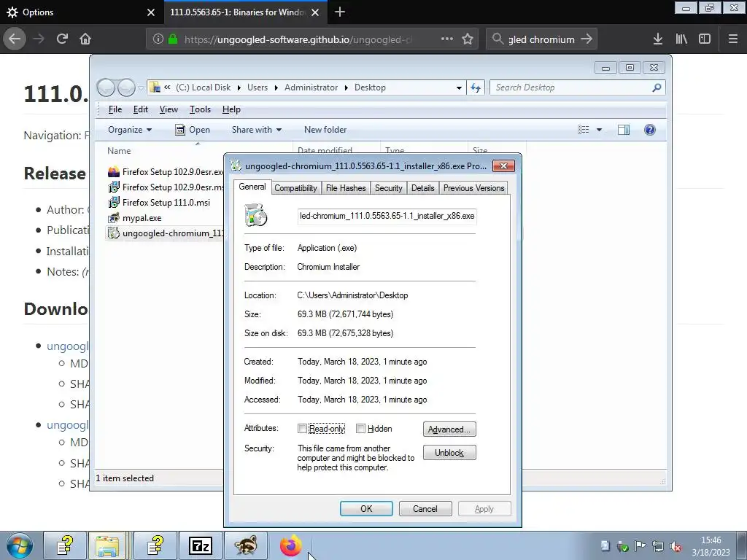Viewport: 747px width, 560px height.
Task: Open Firefox library icon
Action: [681, 39]
